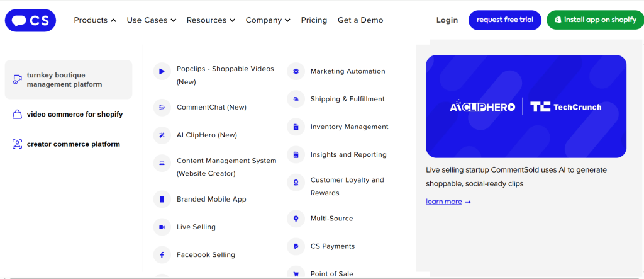Click the AI ClipHero wand icon
644x279 pixels.
coord(162,135)
